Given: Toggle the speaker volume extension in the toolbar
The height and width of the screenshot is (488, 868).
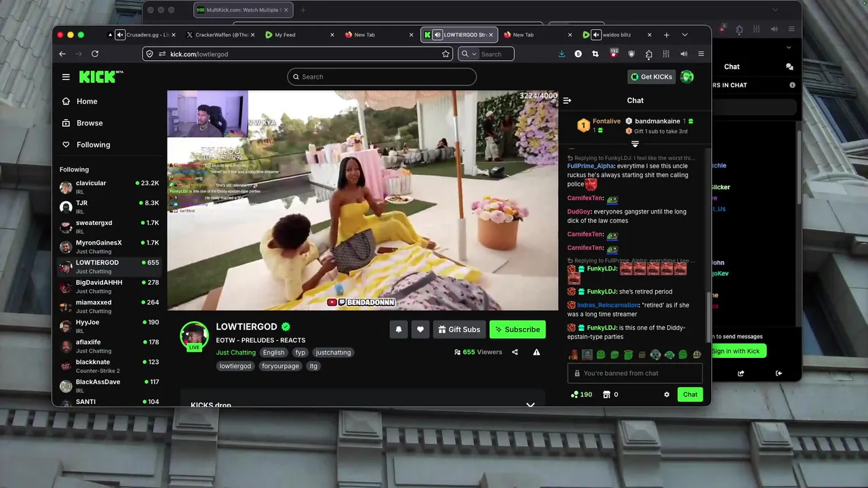Looking at the screenshot, I should tap(684, 54).
